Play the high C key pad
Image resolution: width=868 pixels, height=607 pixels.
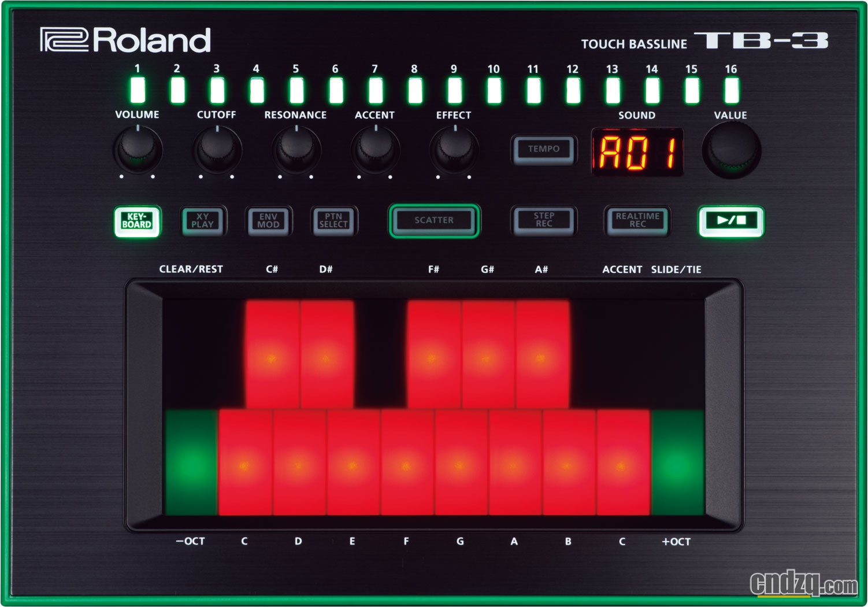pyautogui.click(x=623, y=462)
